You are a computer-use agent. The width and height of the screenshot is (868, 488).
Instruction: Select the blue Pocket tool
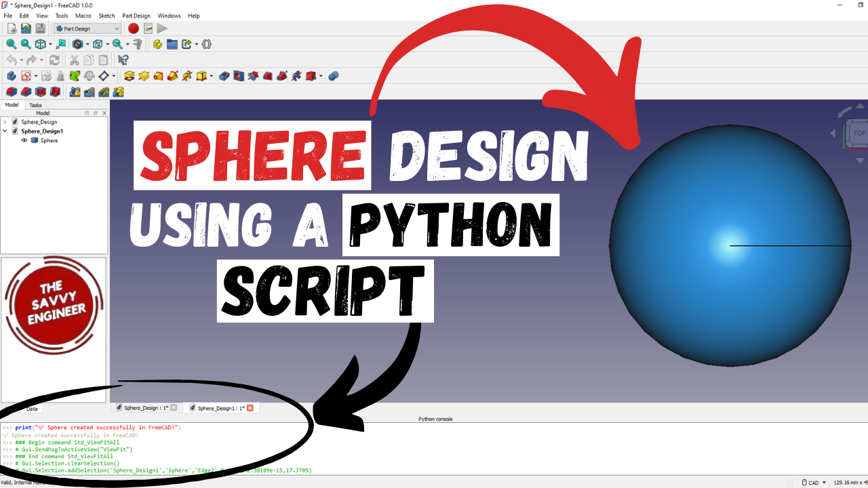point(224,76)
